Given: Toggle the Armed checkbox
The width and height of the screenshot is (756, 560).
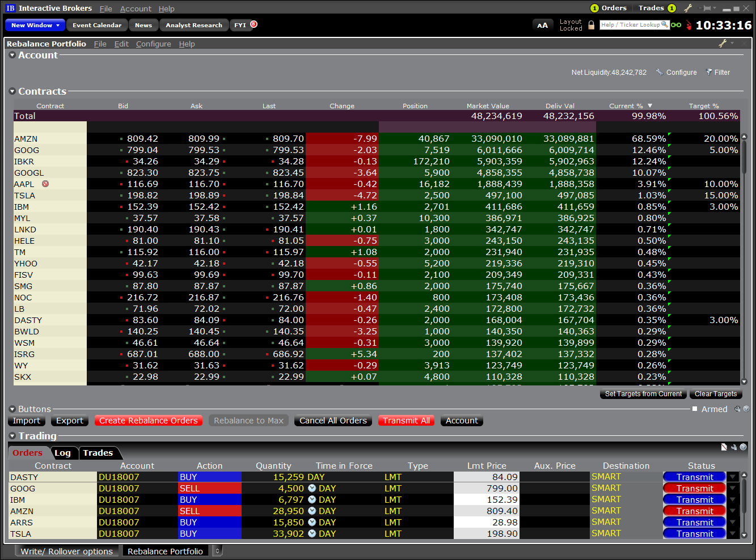Looking at the screenshot, I should pyautogui.click(x=695, y=409).
